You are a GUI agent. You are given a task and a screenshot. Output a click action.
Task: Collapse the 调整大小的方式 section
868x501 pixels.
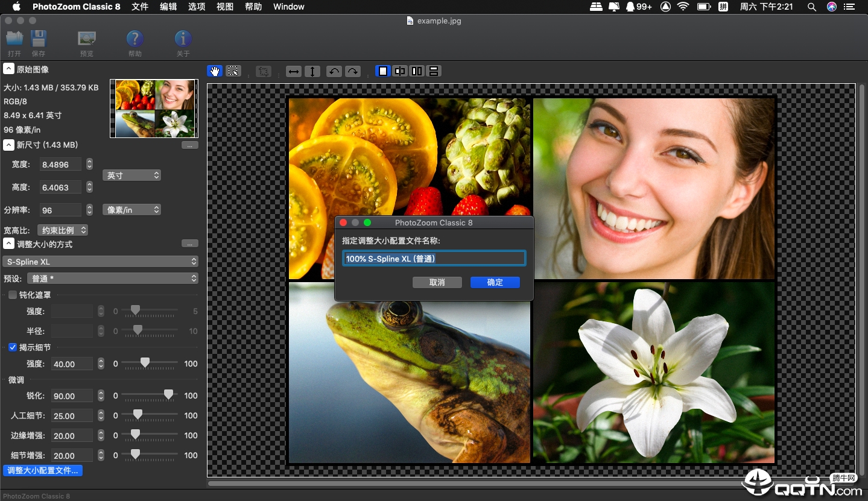9,244
